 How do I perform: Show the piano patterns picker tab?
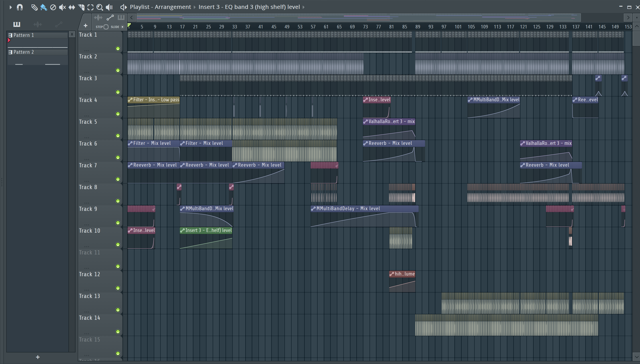[17, 24]
